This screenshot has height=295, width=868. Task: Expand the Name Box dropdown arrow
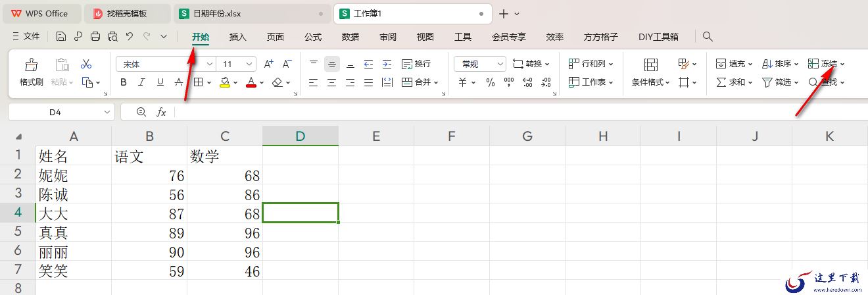click(107, 113)
